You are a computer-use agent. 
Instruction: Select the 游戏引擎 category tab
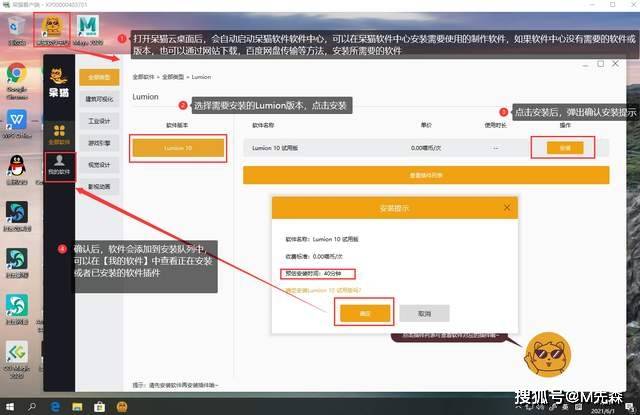(x=99, y=143)
